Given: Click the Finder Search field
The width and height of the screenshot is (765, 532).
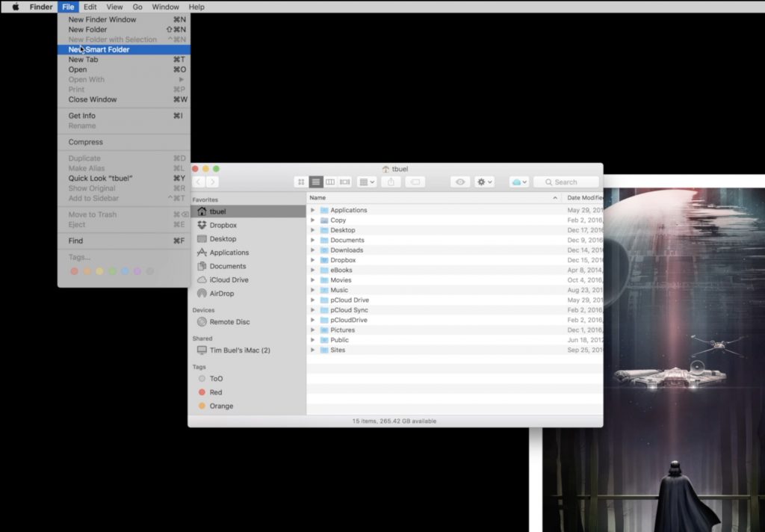Looking at the screenshot, I should [x=566, y=182].
